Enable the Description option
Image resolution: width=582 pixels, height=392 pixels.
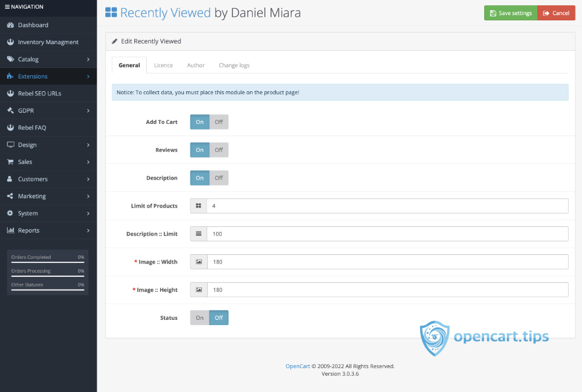[x=200, y=177]
